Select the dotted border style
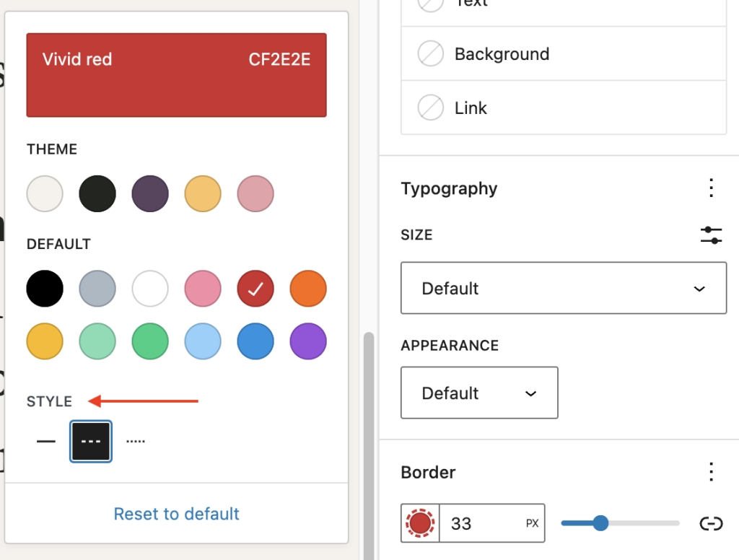This screenshot has height=560, width=739. click(136, 441)
